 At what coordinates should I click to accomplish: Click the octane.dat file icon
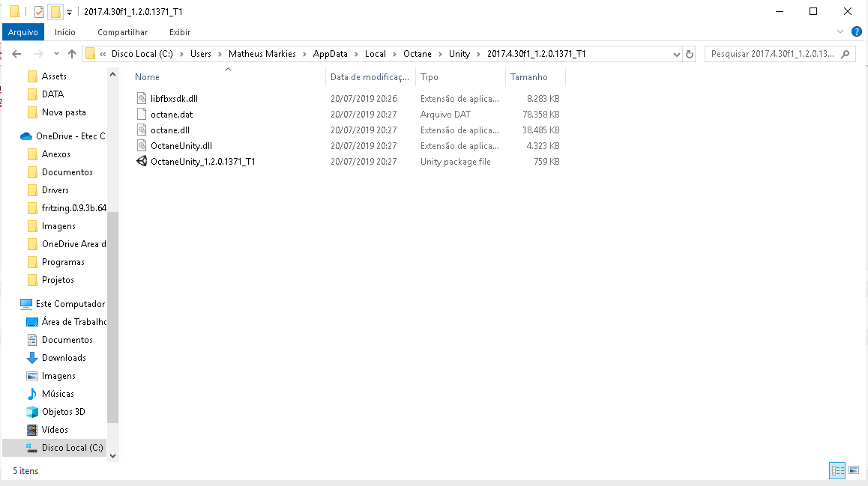coord(142,115)
